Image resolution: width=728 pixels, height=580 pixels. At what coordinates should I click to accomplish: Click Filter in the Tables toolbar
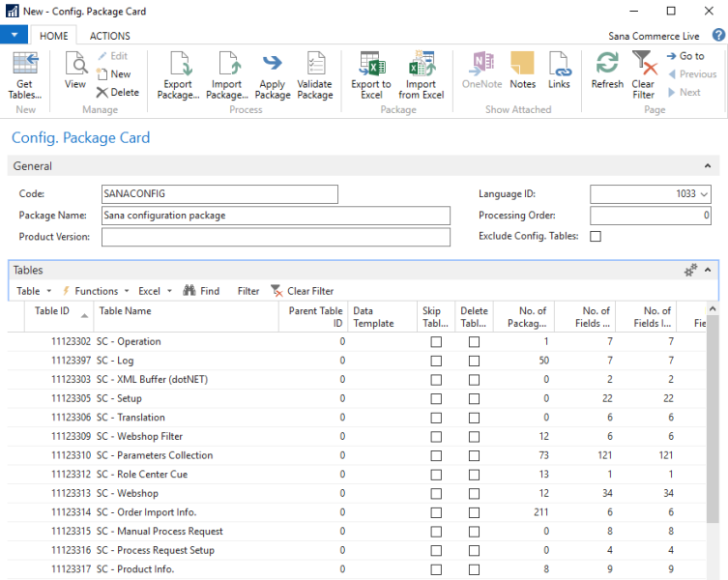pyautogui.click(x=248, y=291)
